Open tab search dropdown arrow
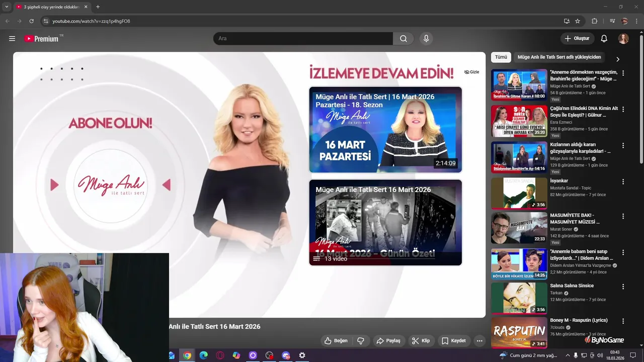Image resolution: width=644 pixels, height=362 pixels. tap(7, 7)
